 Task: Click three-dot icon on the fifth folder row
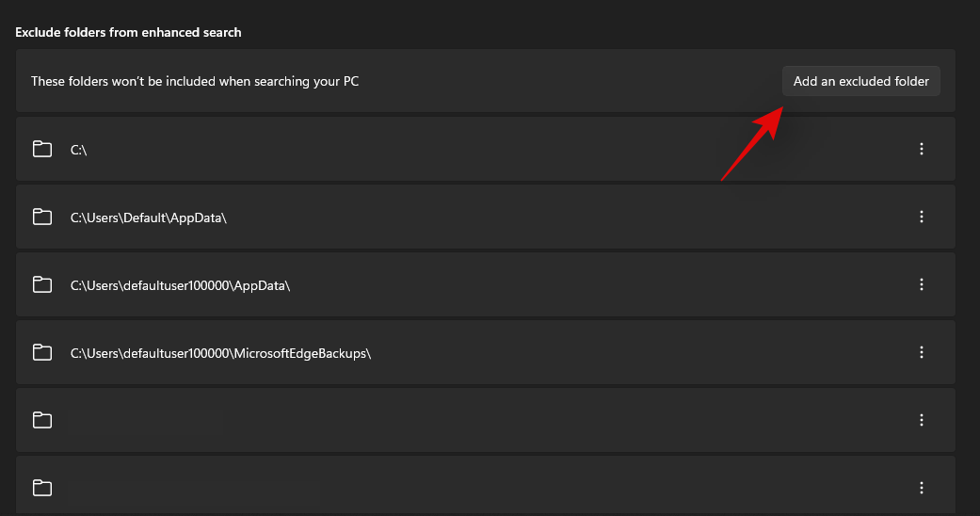922,420
